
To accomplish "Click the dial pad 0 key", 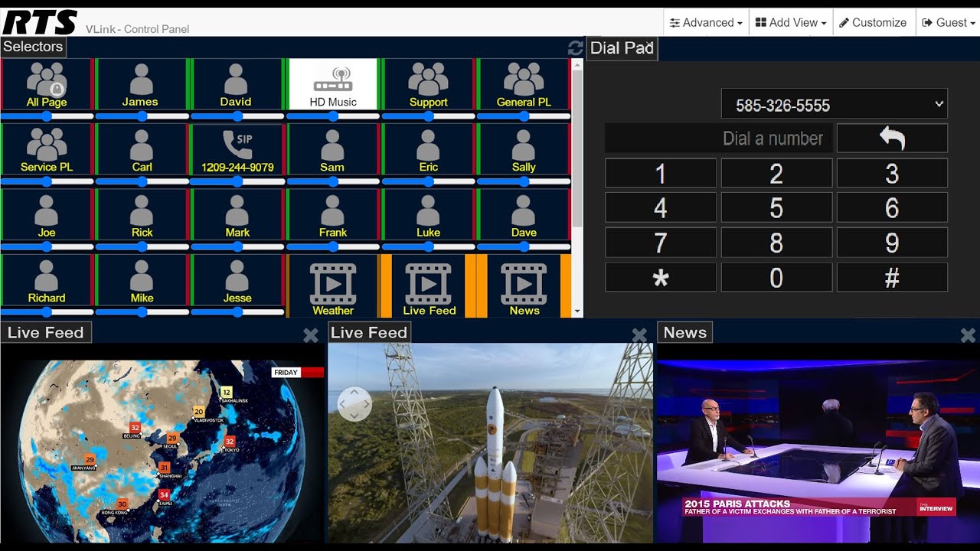I will click(776, 277).
